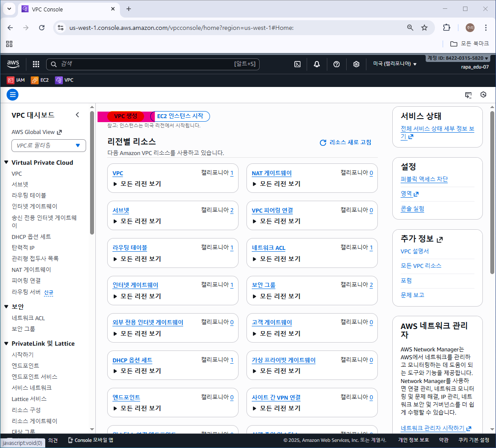The width and height of the screenshot is (496, 448).
Task: Toggle the blue hamburger navigation button
Action: pyautogui.click(x=13, y=94)
